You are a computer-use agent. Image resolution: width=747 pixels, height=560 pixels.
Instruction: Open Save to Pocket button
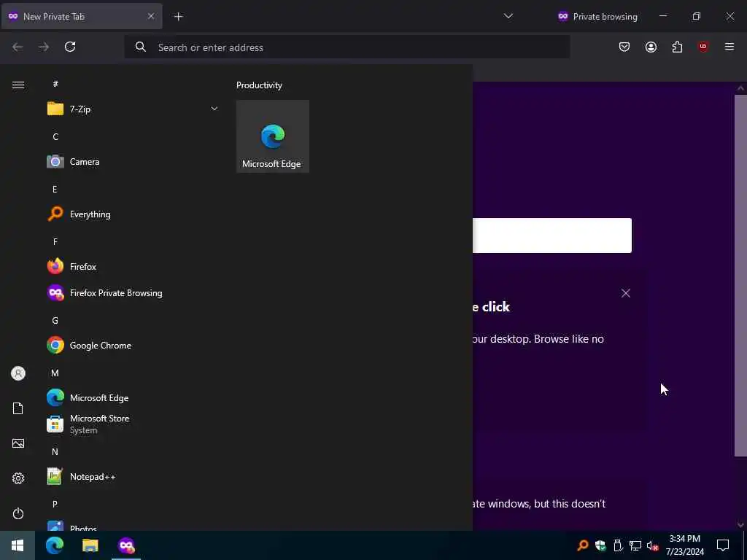pyautogui.click(x=624, y=47)
